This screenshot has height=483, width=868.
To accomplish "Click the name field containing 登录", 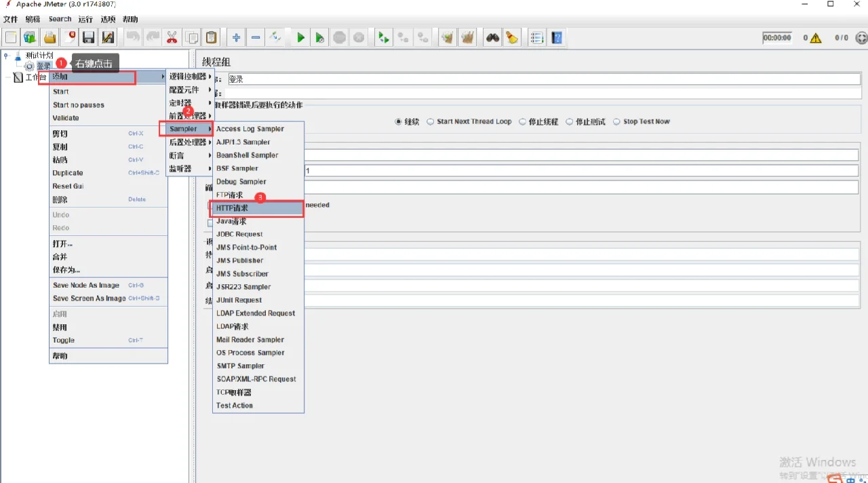I will pyautogui.click(x=543, y=79).
